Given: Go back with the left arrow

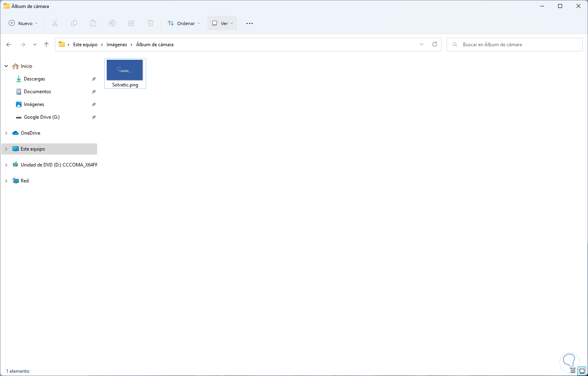Looking at the screenshot, I should click(9, 45).
